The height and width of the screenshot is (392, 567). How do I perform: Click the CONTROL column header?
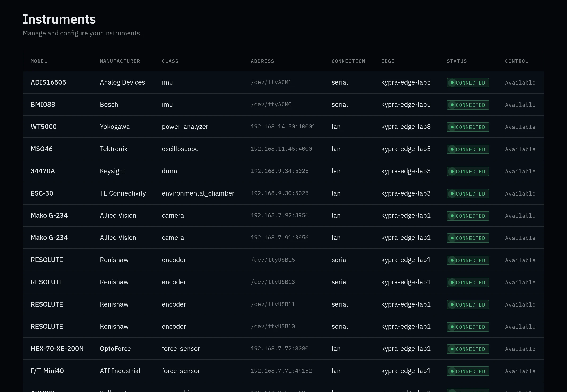pyautogui.click(x=516, y=61)
